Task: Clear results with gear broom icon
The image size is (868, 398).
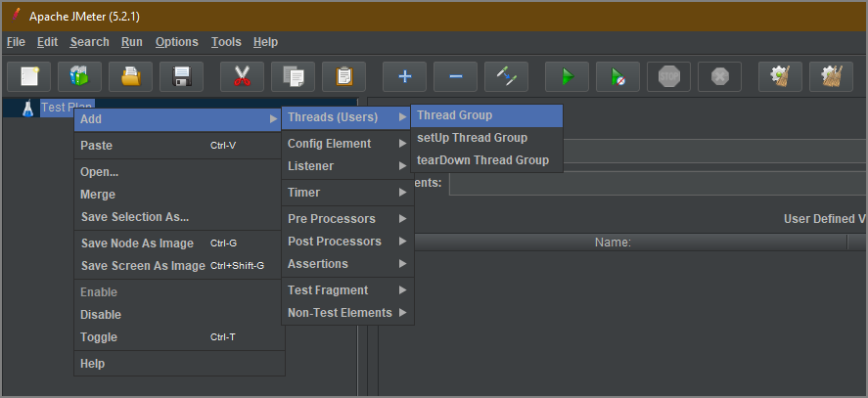Action: (781, 76)
